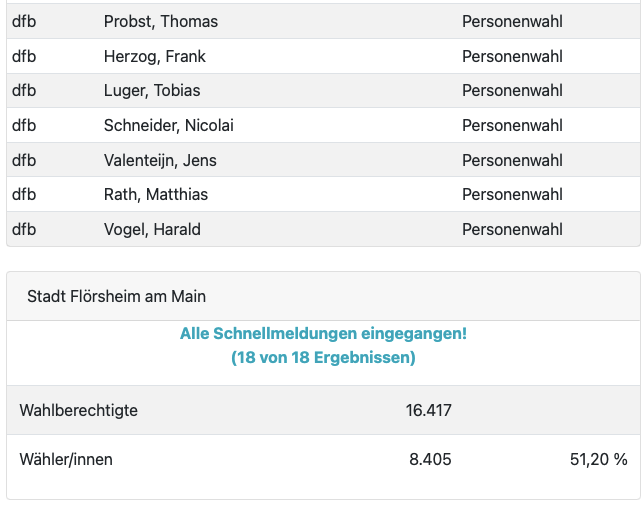This screenshot has height=505, width=644.
Task: Click the dfb cell beside Herzog, Frank
Action: tap(24, 57)
